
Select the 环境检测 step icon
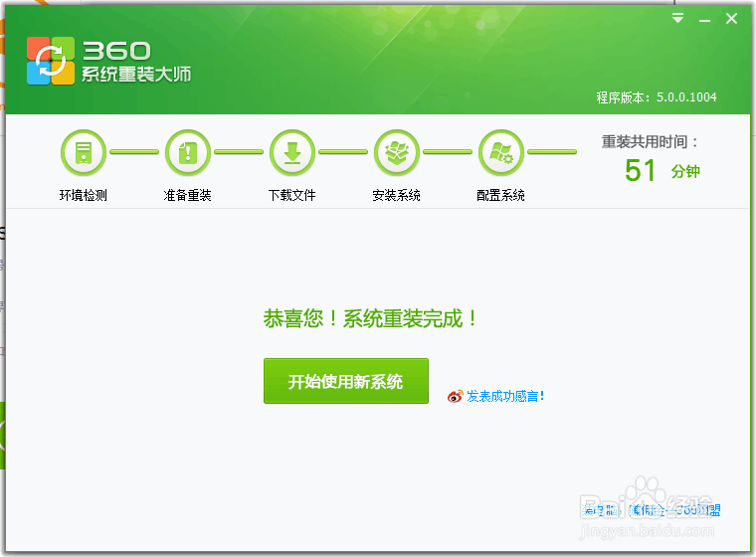tap(84, 152)
